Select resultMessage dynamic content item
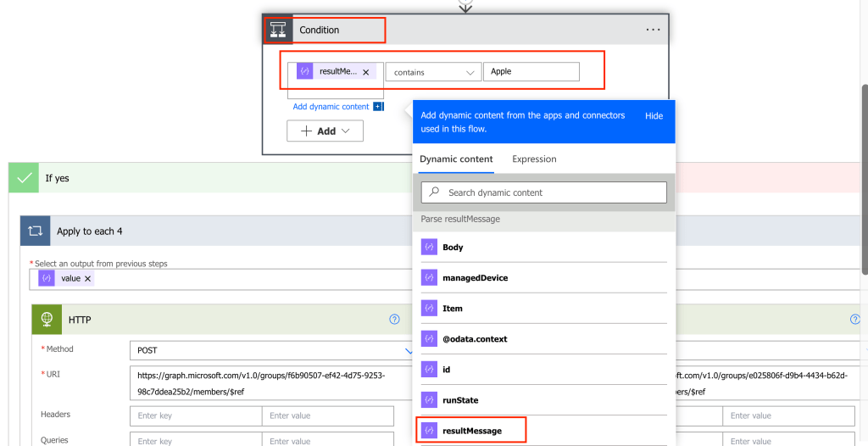Viewport: 868px width, 446px height. pos(471,431)
